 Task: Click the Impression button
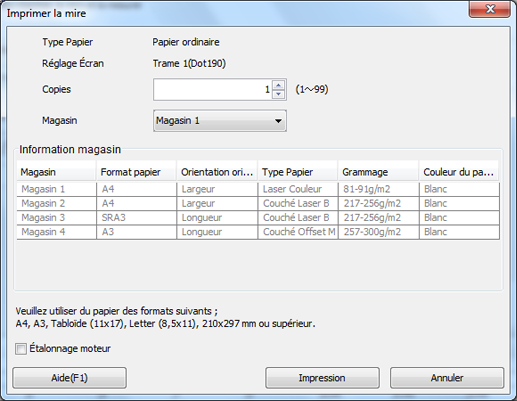click(x=322, y=378)
